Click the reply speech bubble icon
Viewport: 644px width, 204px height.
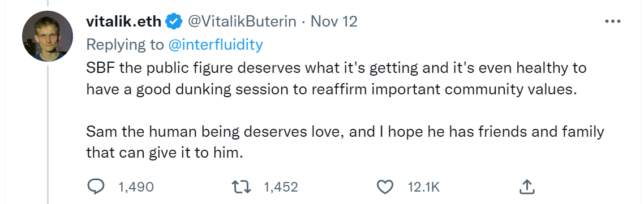point(97,186)
